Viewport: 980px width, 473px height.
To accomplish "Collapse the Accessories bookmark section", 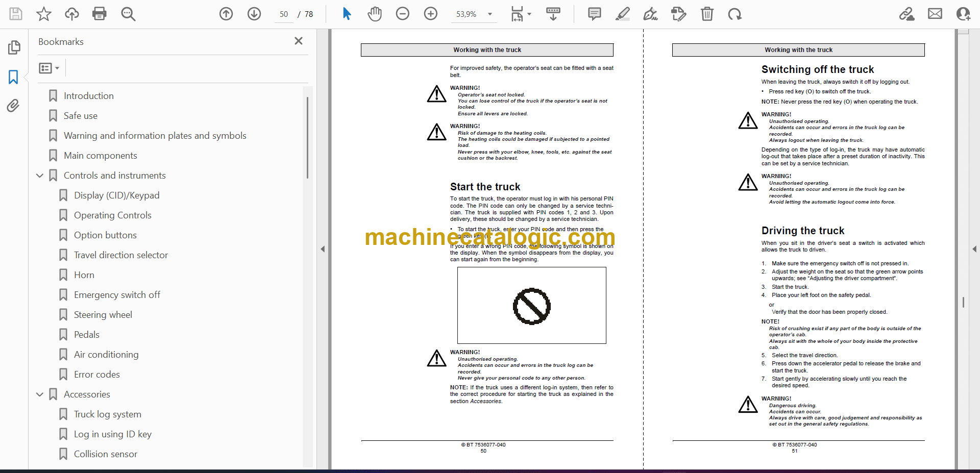I will tap(40, 394).
